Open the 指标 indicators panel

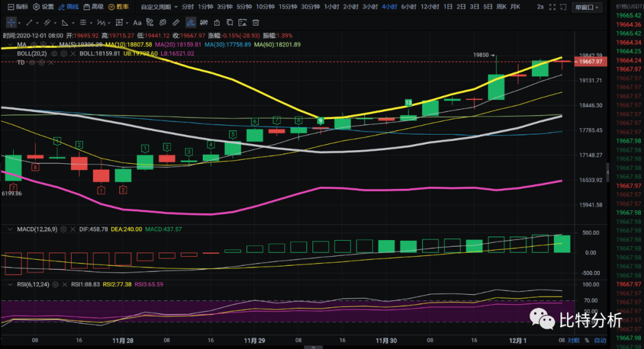click(x=17, y=7)
